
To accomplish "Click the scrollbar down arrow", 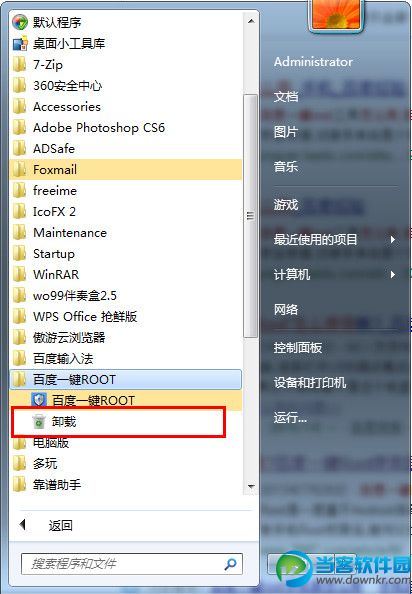I will (251, 486).
